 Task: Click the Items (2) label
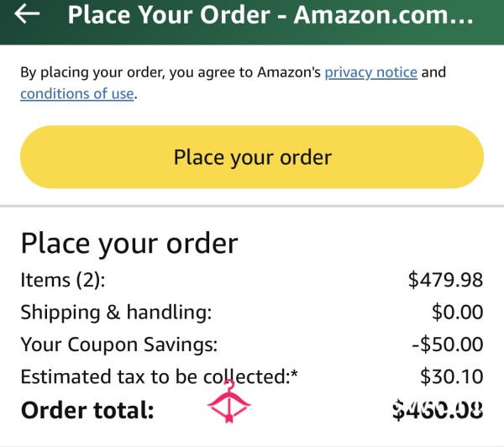coord(63,280)
